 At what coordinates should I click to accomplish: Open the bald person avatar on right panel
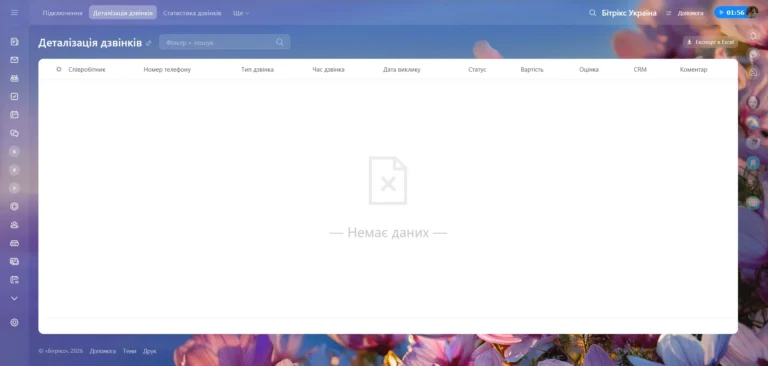tap(753, 102)
